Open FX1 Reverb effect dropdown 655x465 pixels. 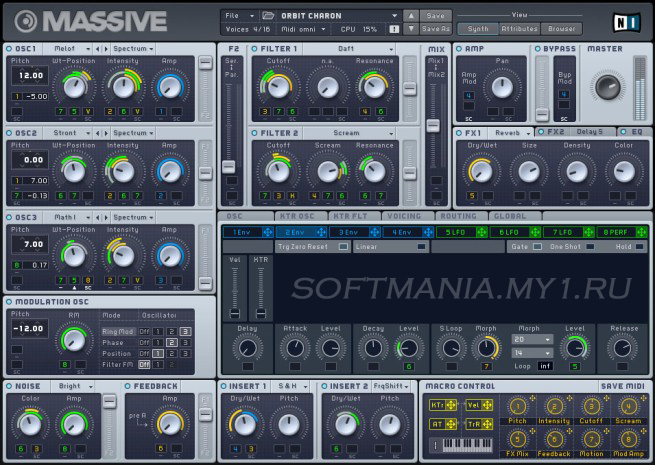click(x=510, y=133)
